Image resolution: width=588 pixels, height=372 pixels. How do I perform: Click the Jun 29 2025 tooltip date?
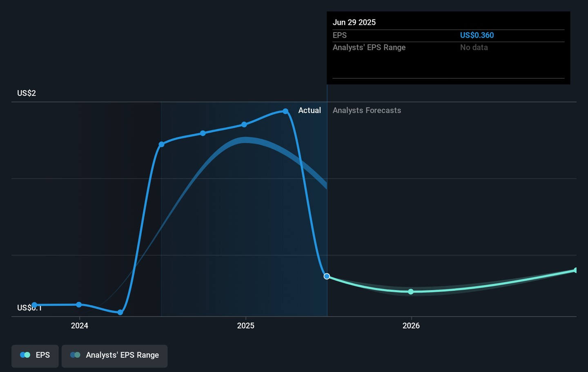[x=354, y=22]
